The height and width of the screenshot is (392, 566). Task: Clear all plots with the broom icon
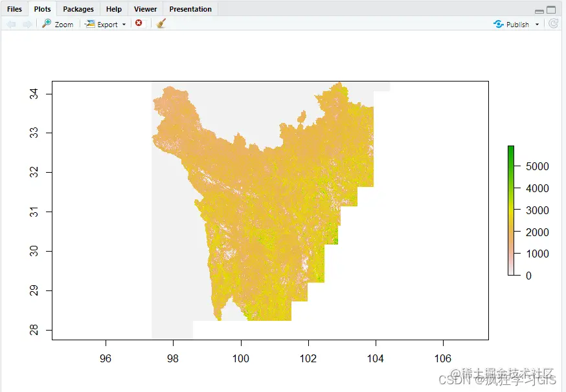(x=161, y=23)
